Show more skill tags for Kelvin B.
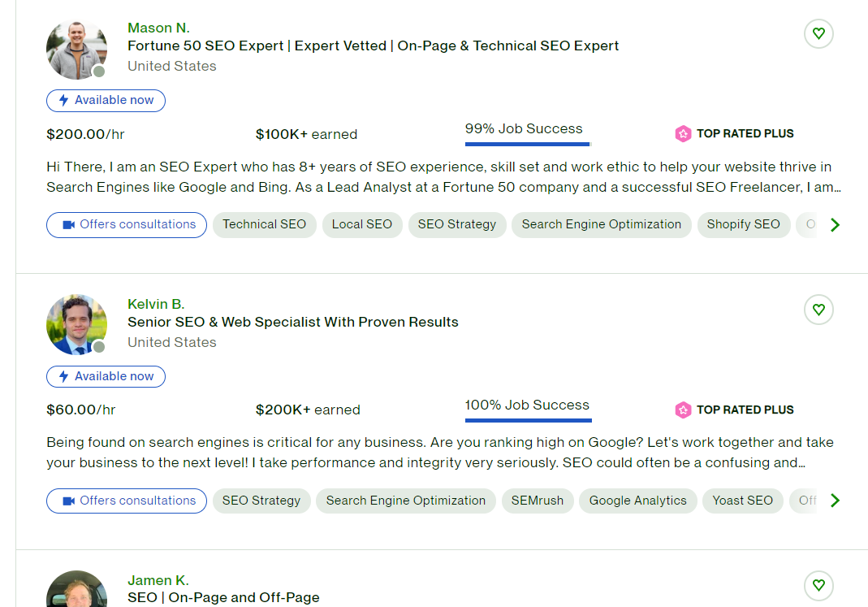Image resolution: width=868 pixels, height=607 pixels. pos(835,501)
